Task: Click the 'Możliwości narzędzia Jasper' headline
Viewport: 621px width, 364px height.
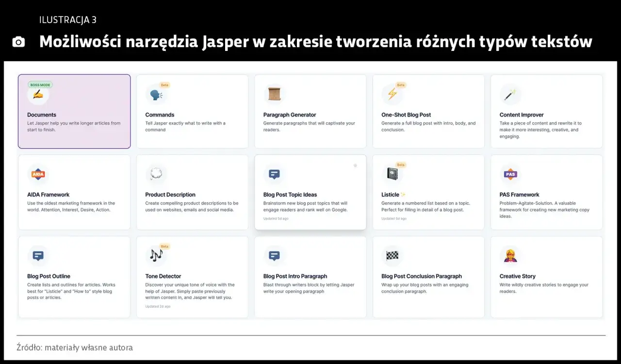Action: point(315,42)
